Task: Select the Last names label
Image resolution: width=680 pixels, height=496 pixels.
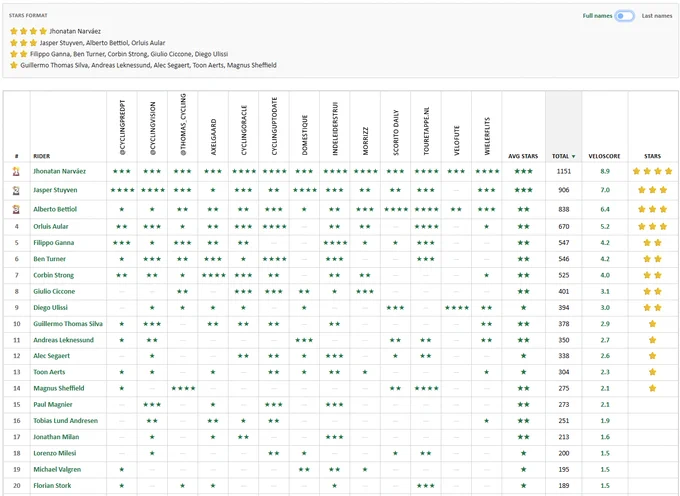Action: pyautogui.click(x=657, y=16)
